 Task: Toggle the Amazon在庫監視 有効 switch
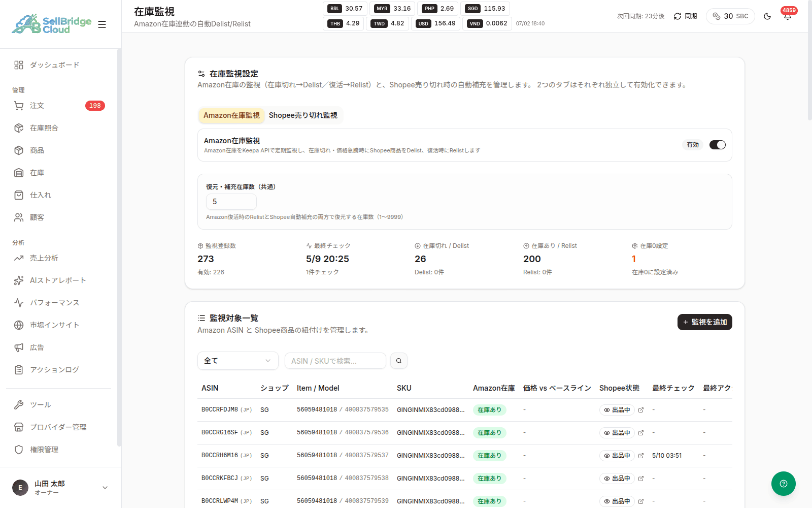pyautogui.click(x=718, y=145)
